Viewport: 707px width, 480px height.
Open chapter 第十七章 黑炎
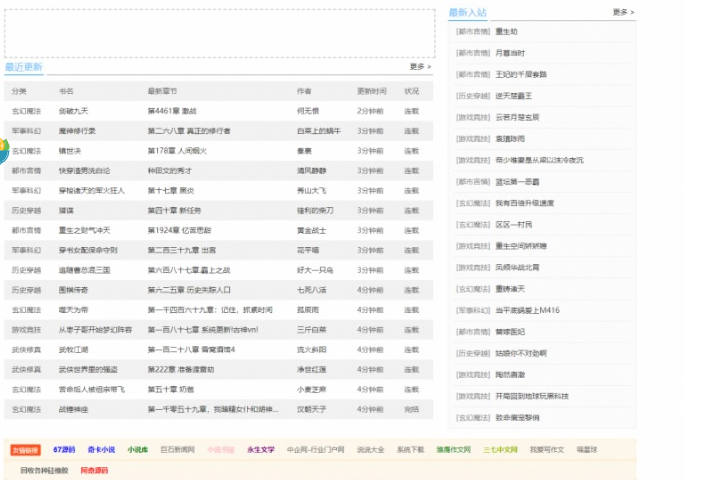171,190
